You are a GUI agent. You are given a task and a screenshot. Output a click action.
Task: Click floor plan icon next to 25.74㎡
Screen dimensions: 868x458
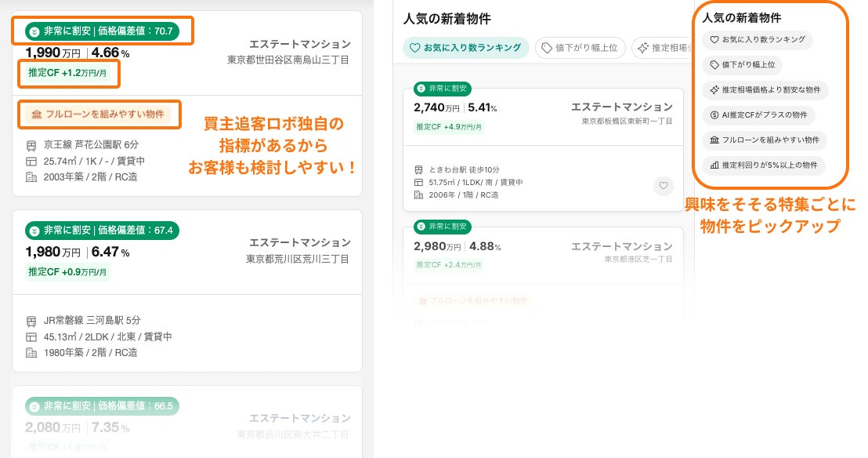(31, 161)
